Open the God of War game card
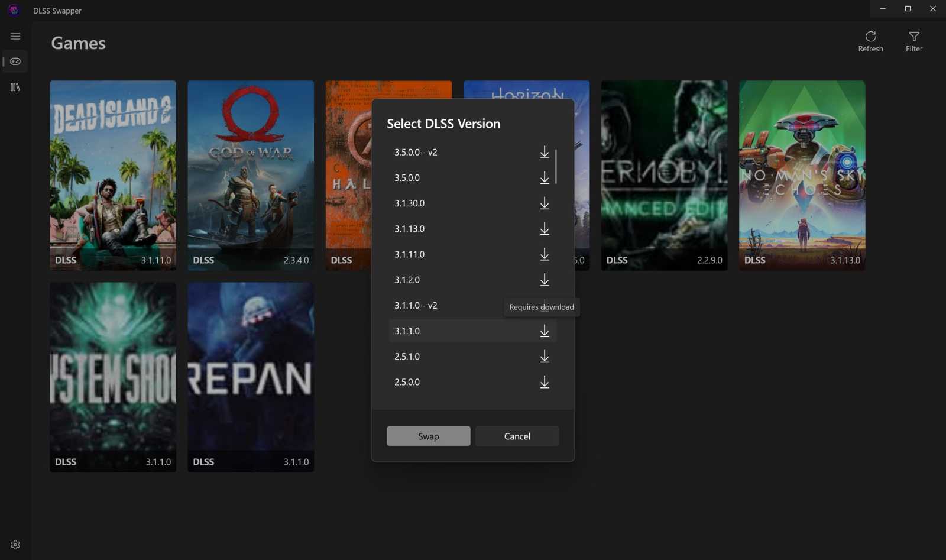This screenshot has height=560, width=946. click(251, 176)
